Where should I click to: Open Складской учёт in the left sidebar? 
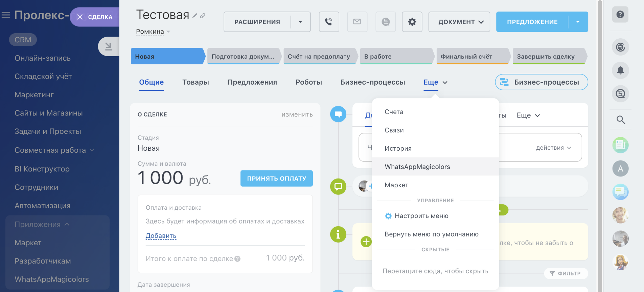point(43,77)
